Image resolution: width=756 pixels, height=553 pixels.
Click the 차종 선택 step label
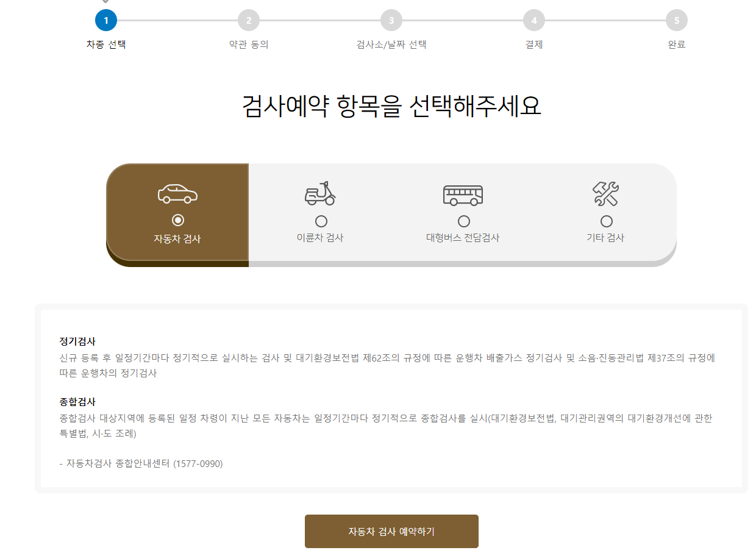click(x=105, y=44)
